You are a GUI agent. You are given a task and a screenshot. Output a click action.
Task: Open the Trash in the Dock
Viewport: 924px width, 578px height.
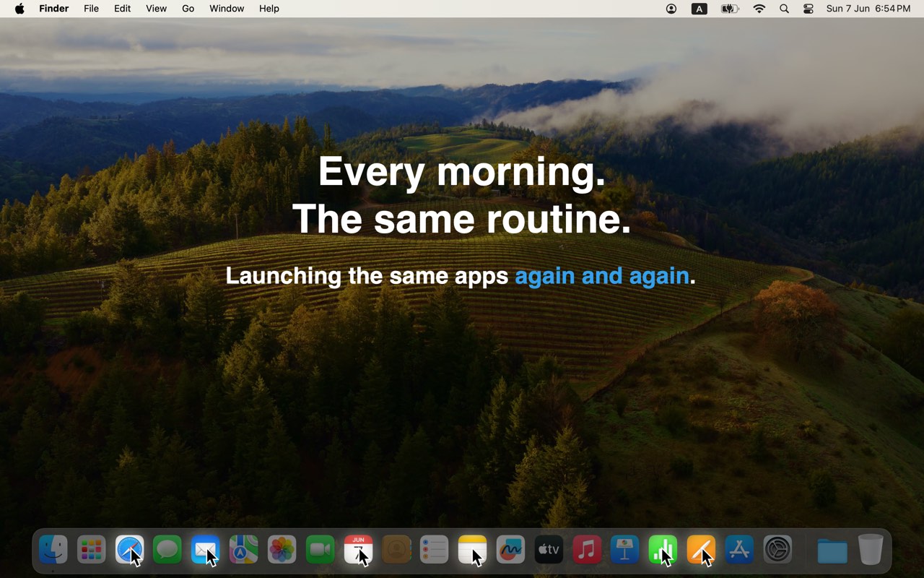(x=871, y=551)
